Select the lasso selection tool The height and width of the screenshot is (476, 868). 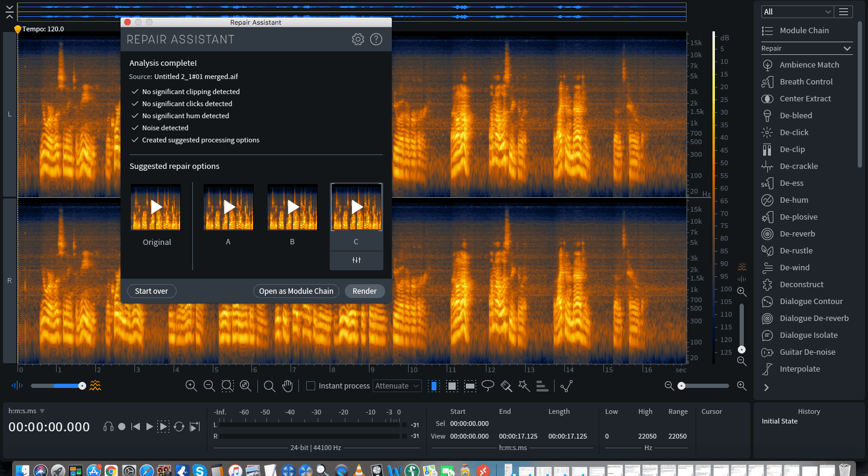[488, 386]
